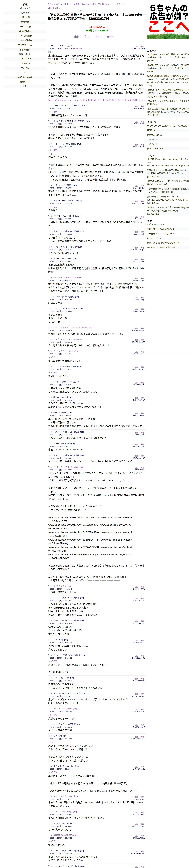
Task: Click the スレをまとめに red text
Action: coord(97,27)
